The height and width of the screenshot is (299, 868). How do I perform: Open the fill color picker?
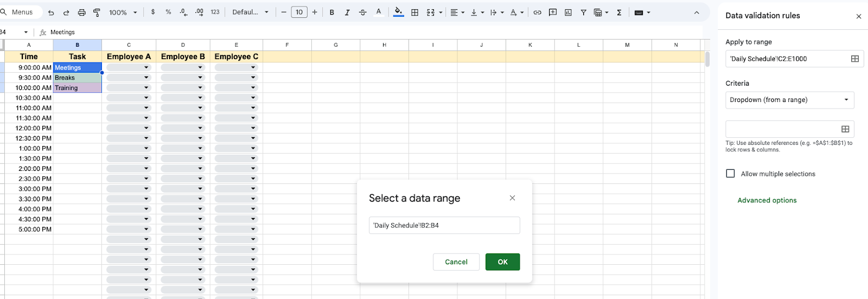tap(399, 12)
